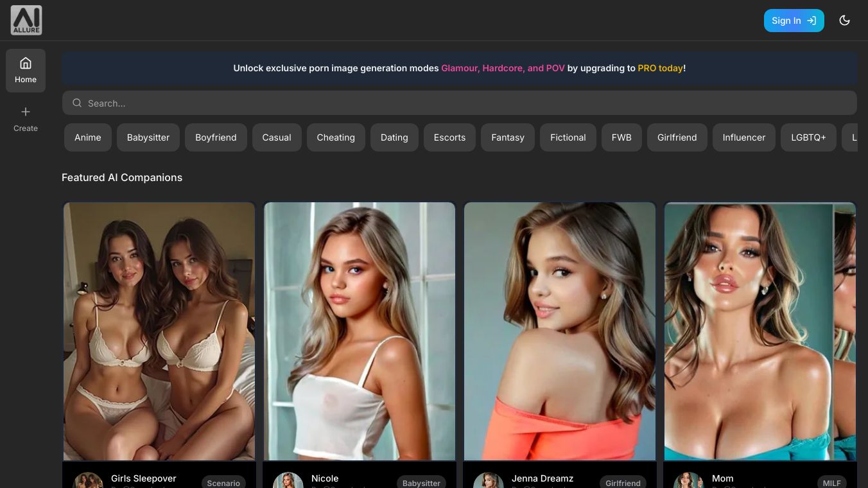
Task: Click the "PRO today" upgrade link
Action: coord(660,68)
